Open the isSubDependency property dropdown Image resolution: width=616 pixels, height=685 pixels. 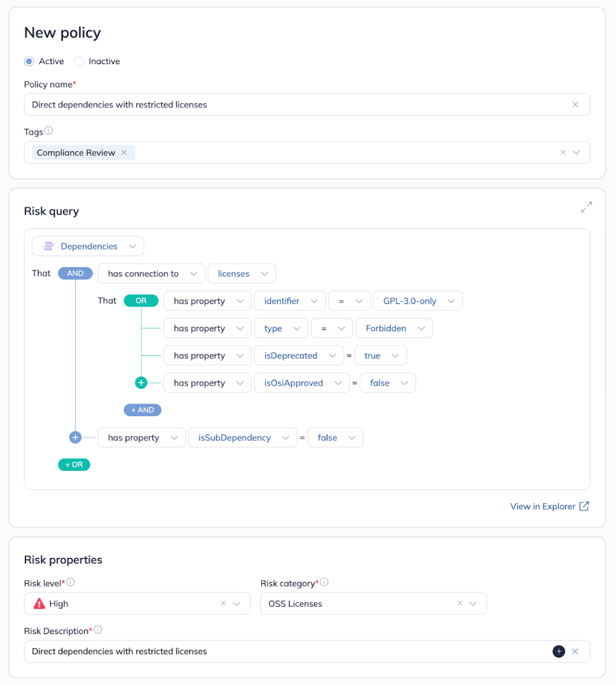pos(242,437)
